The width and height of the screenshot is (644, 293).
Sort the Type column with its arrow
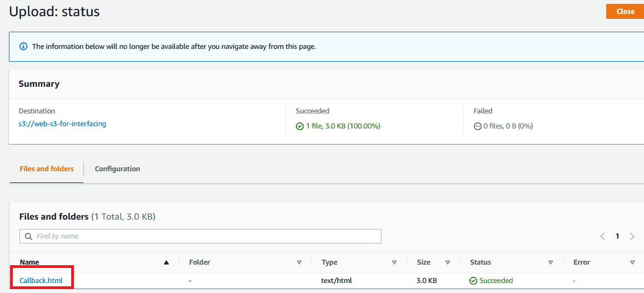pyautogui.click(x=394, y=262)
